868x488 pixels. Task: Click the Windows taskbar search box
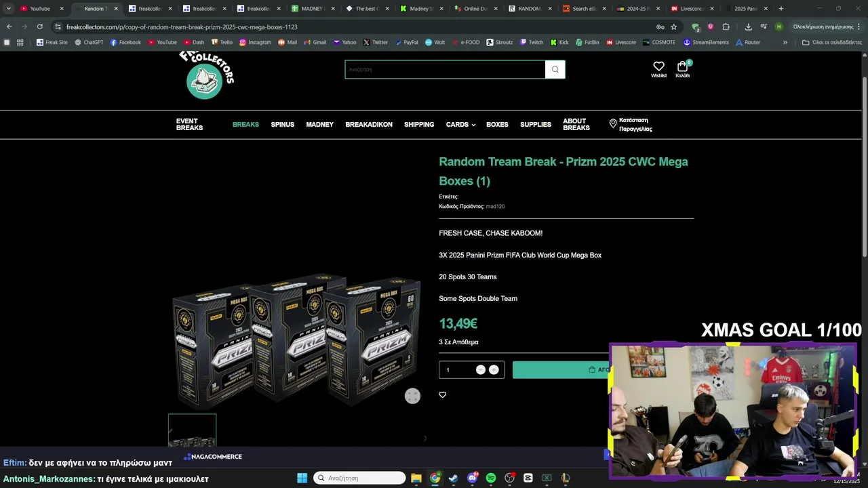(359, 478)
